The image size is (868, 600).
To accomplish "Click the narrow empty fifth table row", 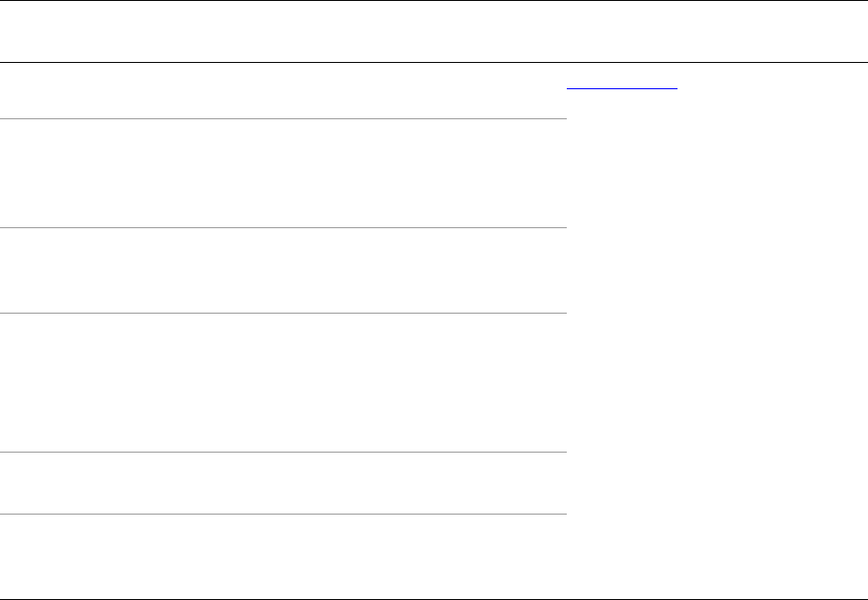I will pos(282,484).
